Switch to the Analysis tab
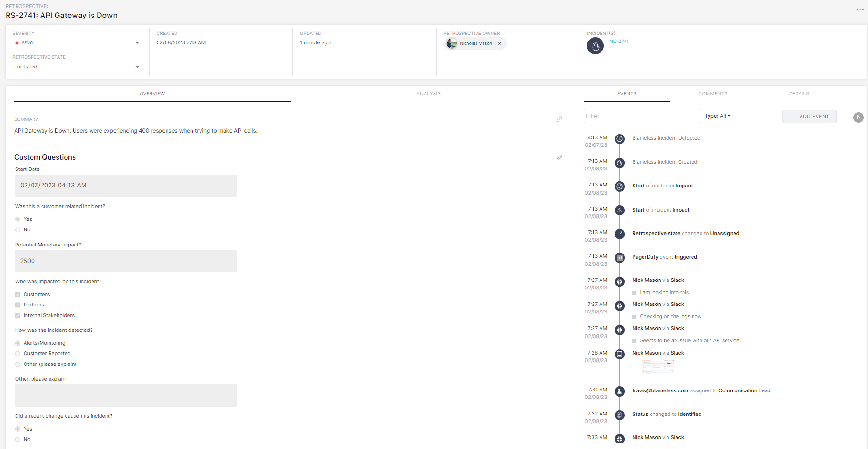This screenshot has height=449, width=868. [x=428, y=93]
